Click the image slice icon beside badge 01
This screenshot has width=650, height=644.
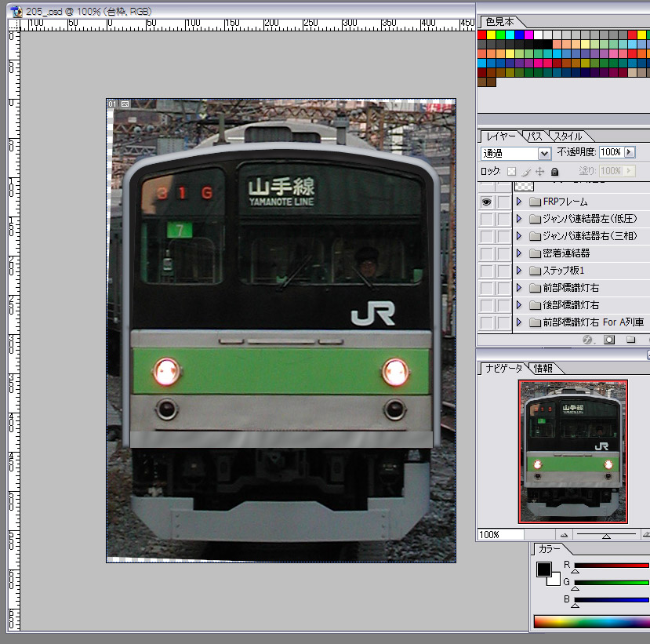(x=125, y=104)
